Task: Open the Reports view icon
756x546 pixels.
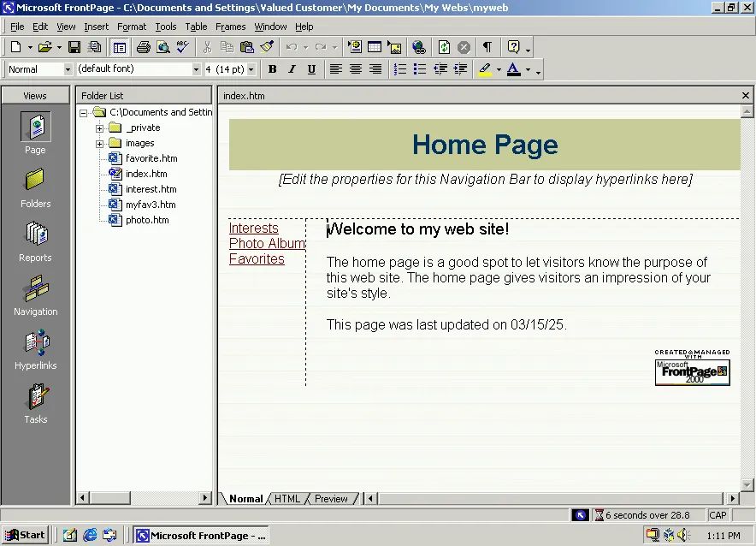Action: click(36, 242)
